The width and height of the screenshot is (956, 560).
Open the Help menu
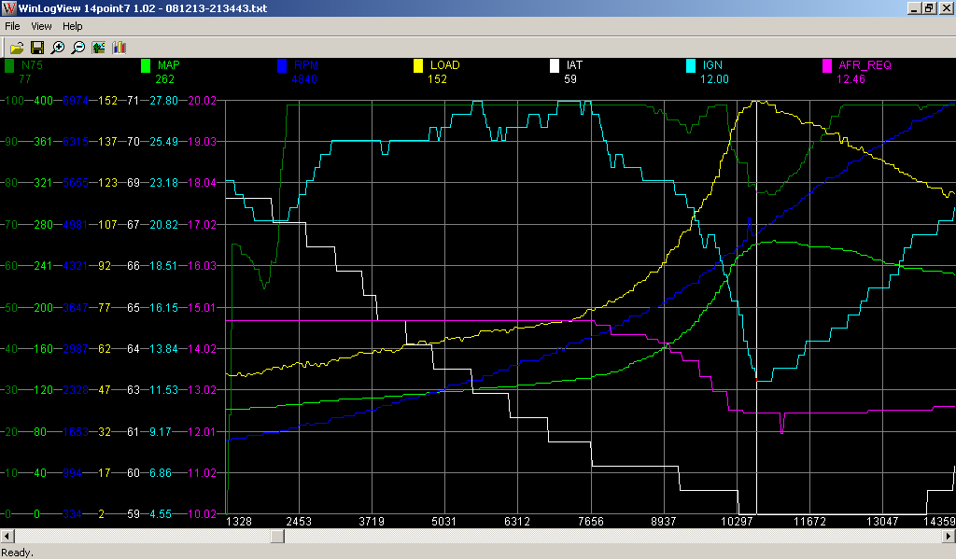(x=73, y=26)
